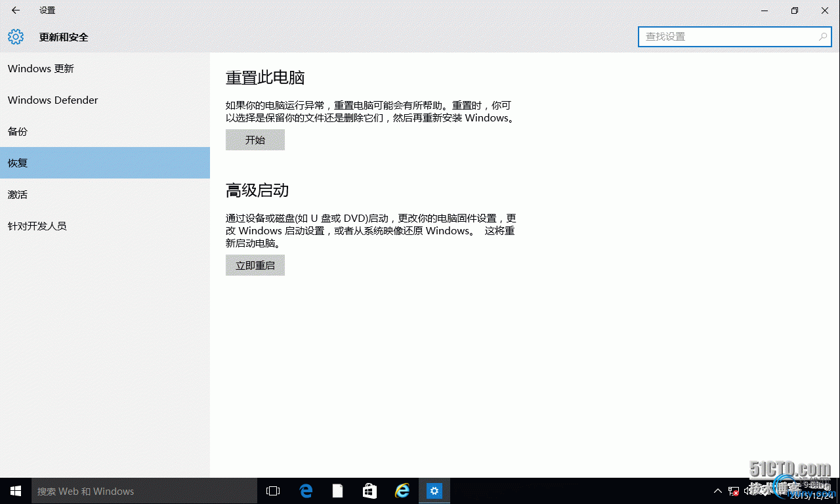The height and width of the screenshot is (504, 840).
Task: Close the 设置 window
Action: tap(825, 10)
